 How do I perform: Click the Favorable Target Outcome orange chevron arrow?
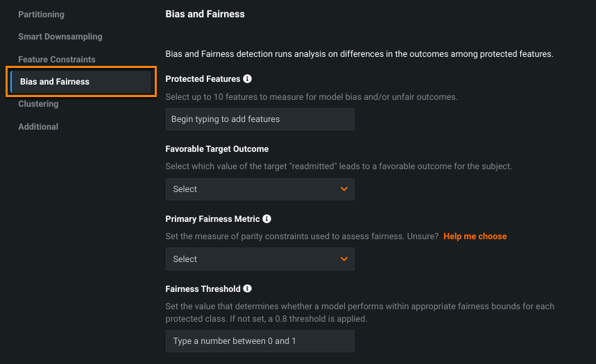[x=344, y=189]
